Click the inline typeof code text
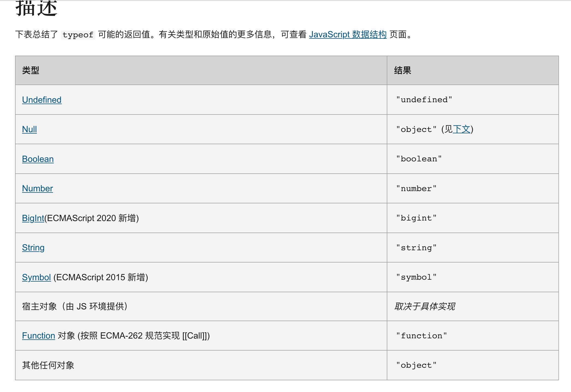The image size is (571, 392). tap(78, 35)
